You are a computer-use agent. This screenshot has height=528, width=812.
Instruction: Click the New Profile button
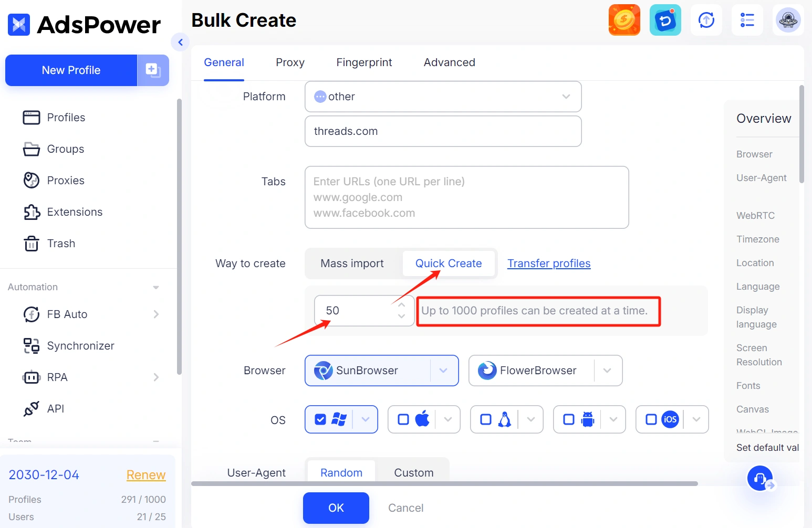point(71,70)
